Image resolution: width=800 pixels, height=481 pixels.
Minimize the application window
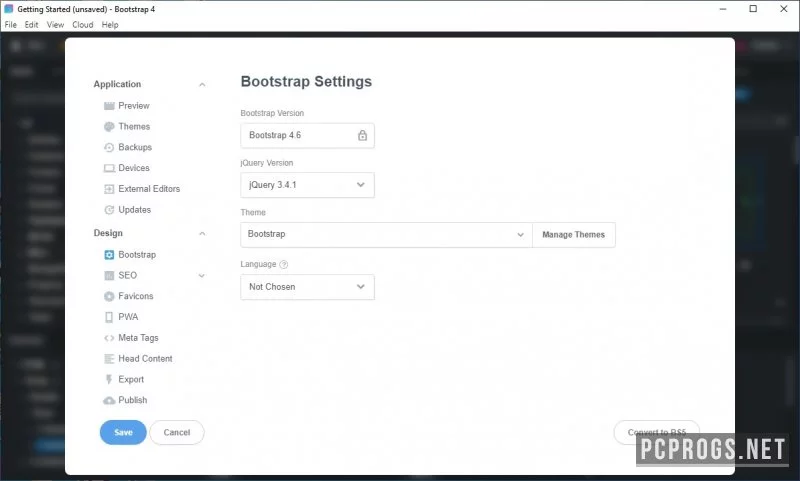pyautogui.click(x=722, y=9)
